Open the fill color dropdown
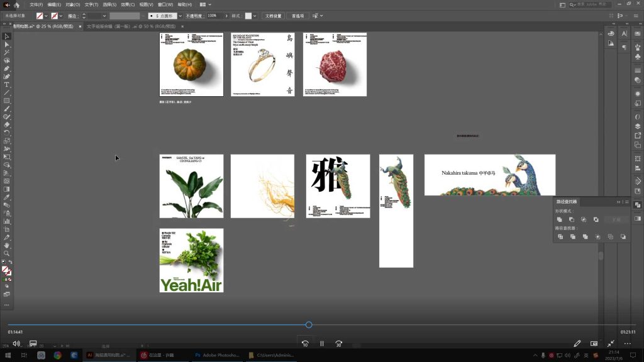The image size is (644, 362). [47, 15]
